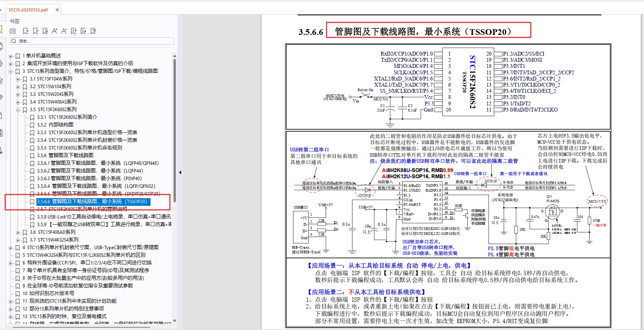
Task: Collapse the bookmark panel with side arrow
Action: [180, 172]
